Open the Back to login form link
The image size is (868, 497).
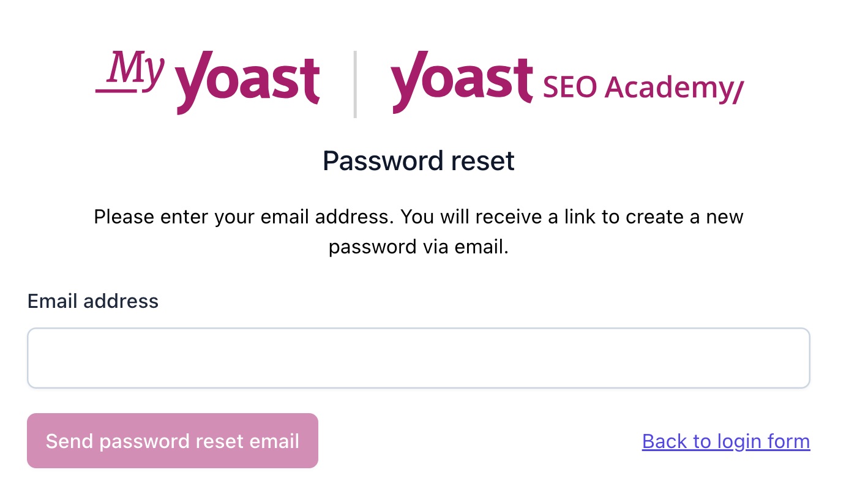pyautogui.click(x=726, y=441)
